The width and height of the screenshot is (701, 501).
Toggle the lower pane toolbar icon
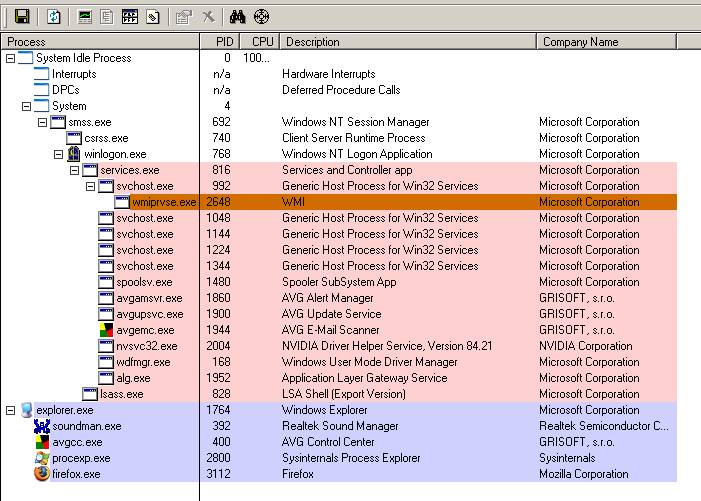pos(130,17)
